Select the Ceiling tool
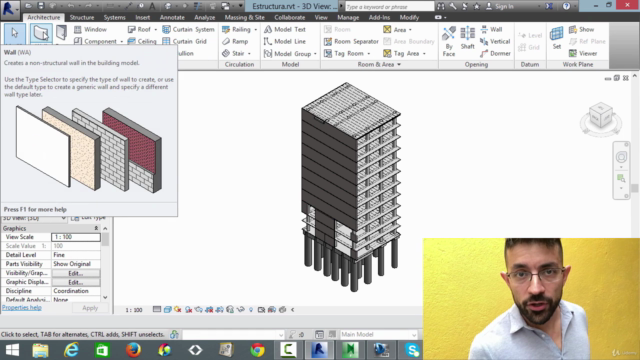 142,41
